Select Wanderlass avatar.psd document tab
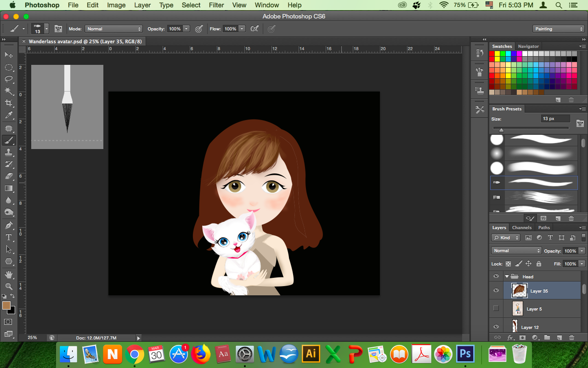 85,41
